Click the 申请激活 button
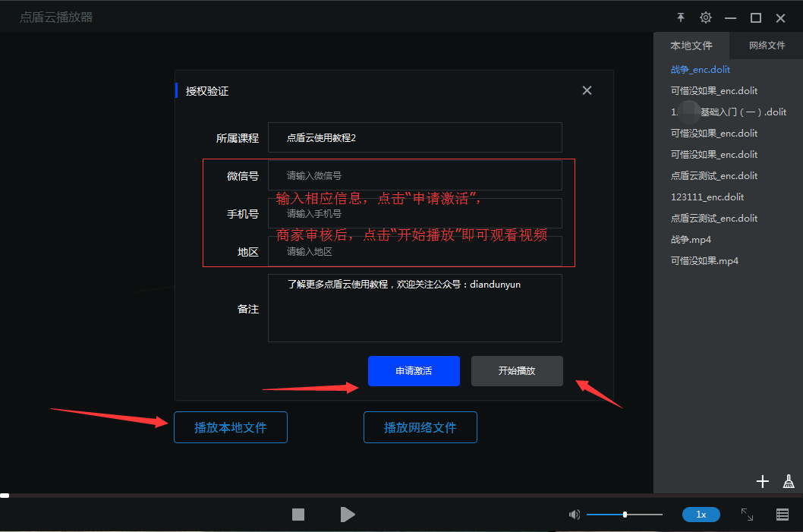Image resolution: width=803 pixels, height=532 pixels. pyautogui.click(x=414, y=371)
